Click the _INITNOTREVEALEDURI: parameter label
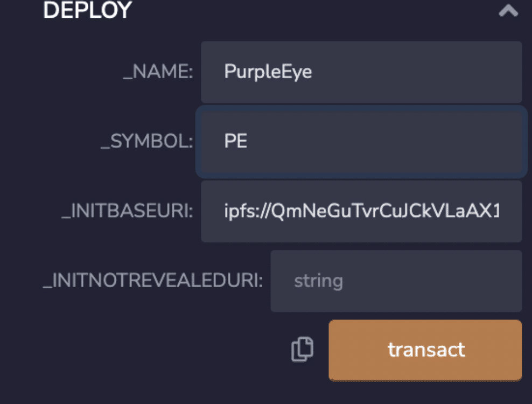Image resolution: width=532 pixels, height=404 pixels. point(152,281)
